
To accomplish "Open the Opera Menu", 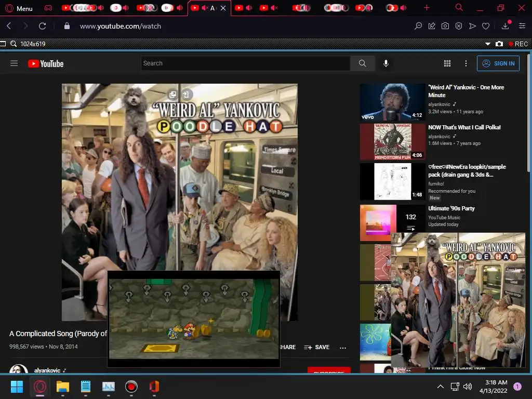I will coord(19,8).
